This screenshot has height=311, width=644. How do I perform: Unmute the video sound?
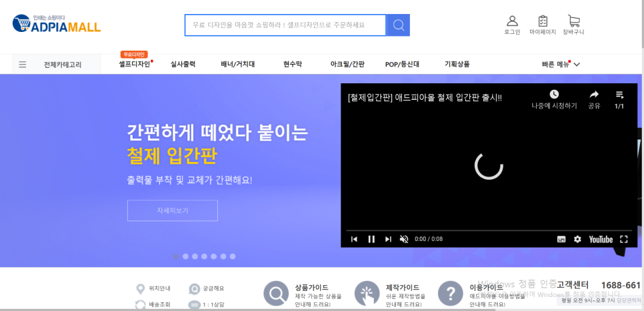click(404, 239)
